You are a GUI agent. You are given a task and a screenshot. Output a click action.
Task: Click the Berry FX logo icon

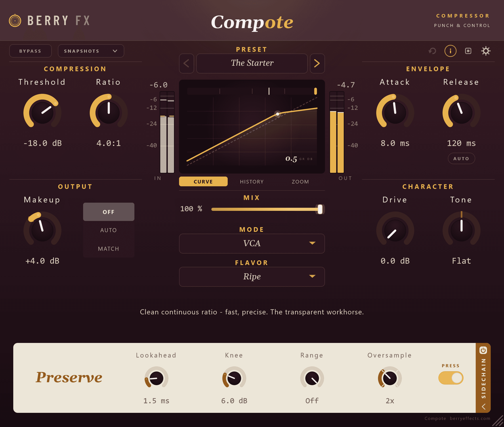coord(15,21)
